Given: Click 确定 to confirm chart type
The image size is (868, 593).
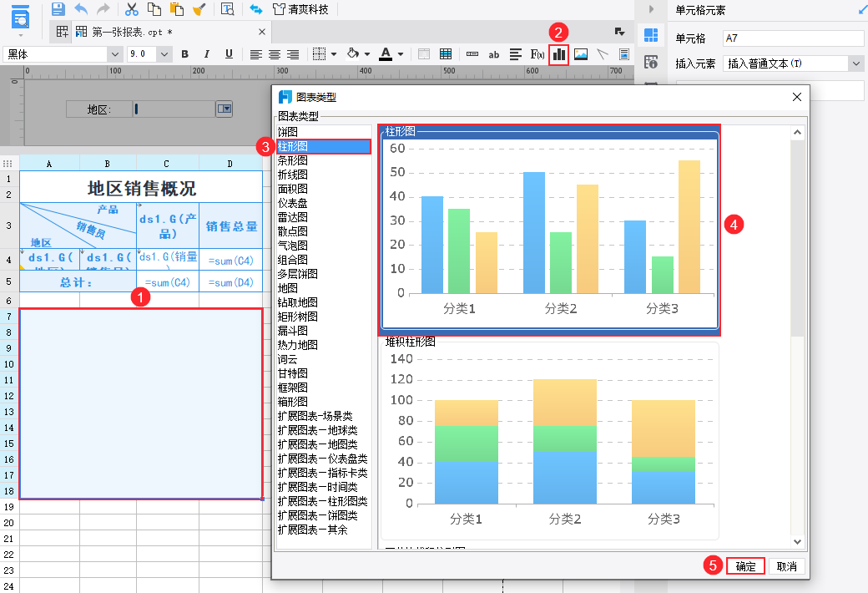Looking at the screenshot, I should tap(745, 566).
